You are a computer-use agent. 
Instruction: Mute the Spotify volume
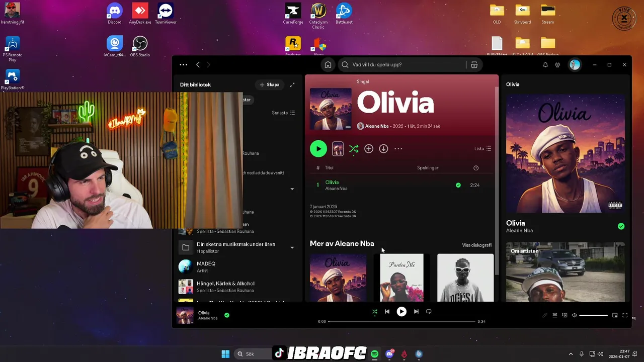(x=574, y=315)
